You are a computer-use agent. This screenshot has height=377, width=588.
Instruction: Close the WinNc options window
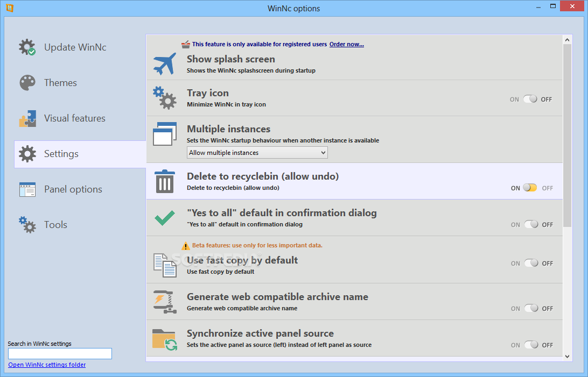coord(572,6)
